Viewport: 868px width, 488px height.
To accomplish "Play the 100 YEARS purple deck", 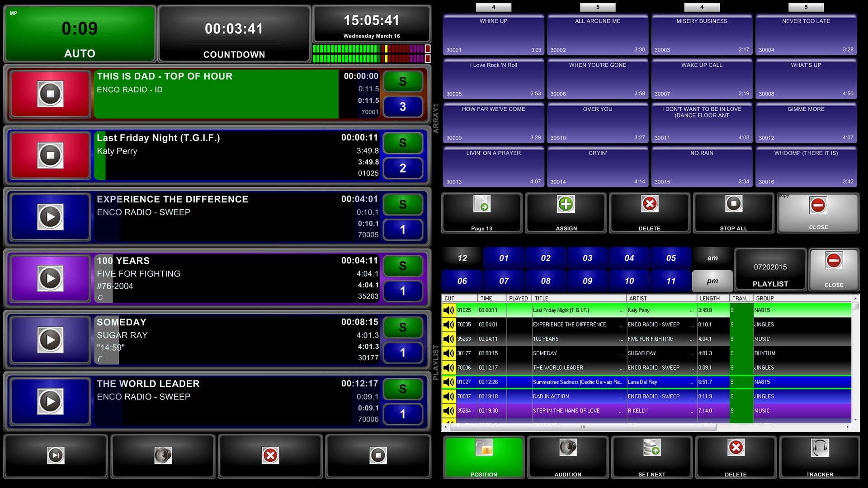I will [x=50, y=278].
